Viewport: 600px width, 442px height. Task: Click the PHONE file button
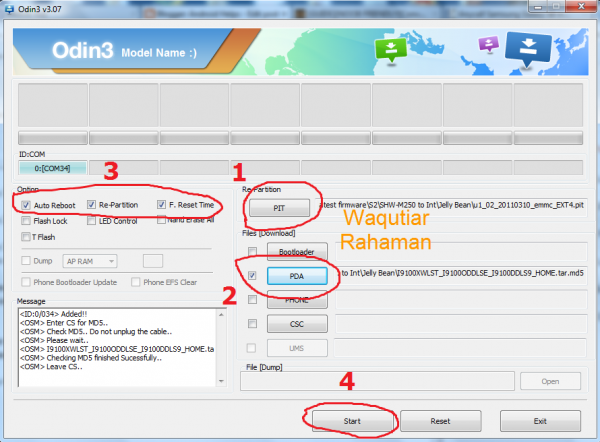click(297, 300)
